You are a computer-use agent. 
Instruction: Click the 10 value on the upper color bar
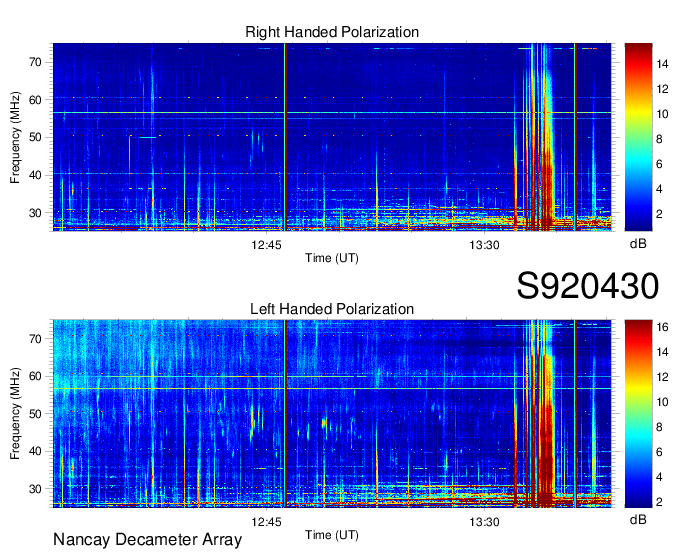662,114
